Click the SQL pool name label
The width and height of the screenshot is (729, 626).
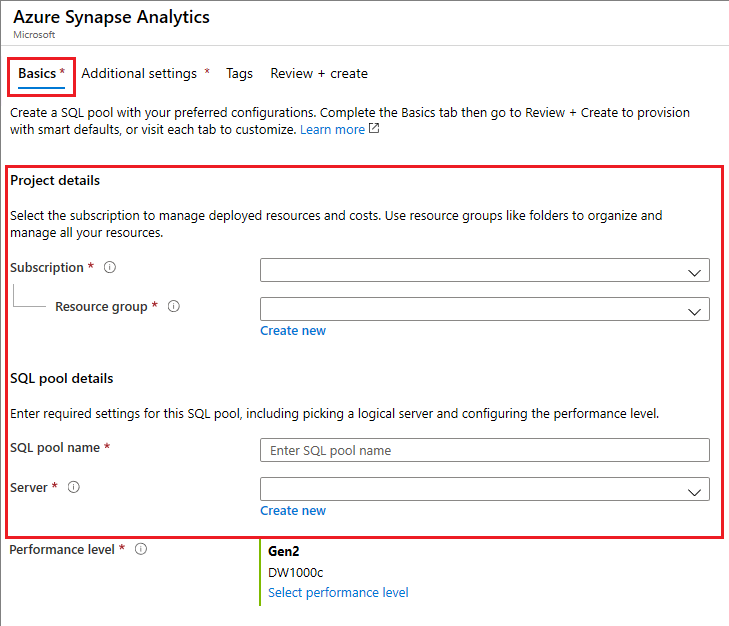tap(55, 447)
